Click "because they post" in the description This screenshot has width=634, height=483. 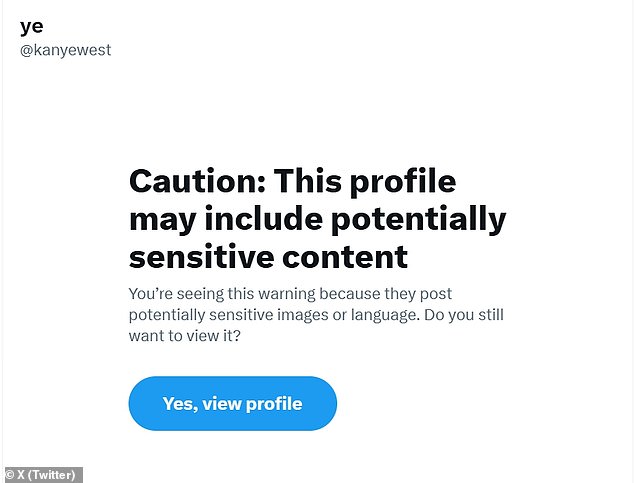[x=385, y=294]
